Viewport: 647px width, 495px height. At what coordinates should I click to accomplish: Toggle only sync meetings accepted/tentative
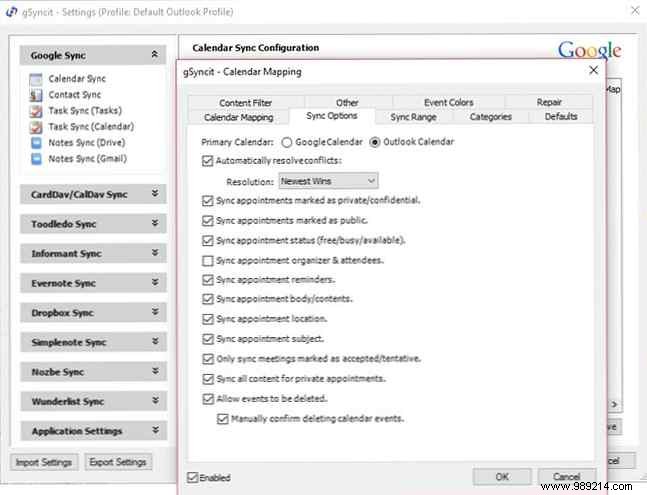click(x=208, y=359)
